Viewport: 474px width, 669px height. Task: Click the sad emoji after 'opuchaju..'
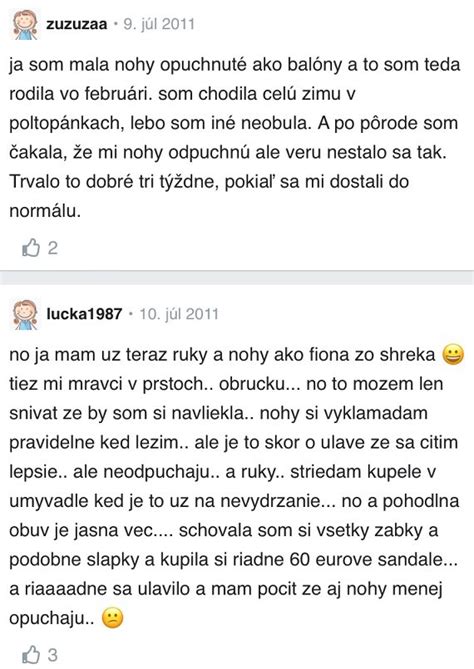click(x=113, y=618)
